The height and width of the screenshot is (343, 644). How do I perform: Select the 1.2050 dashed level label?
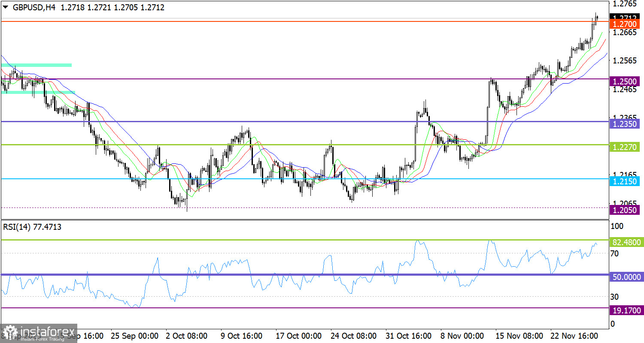coord(624,210)
